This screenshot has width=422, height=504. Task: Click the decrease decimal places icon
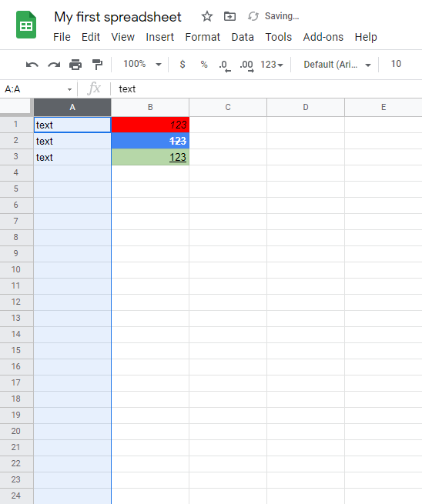point(225,65)
